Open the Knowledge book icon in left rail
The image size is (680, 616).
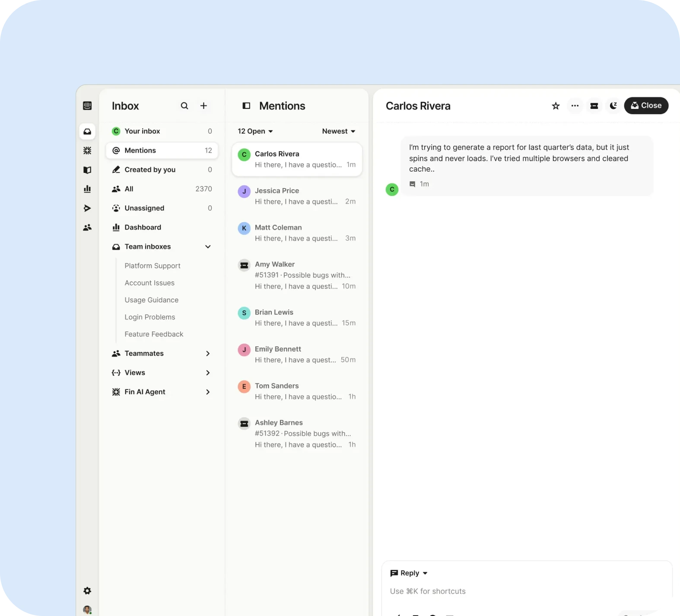87,170
